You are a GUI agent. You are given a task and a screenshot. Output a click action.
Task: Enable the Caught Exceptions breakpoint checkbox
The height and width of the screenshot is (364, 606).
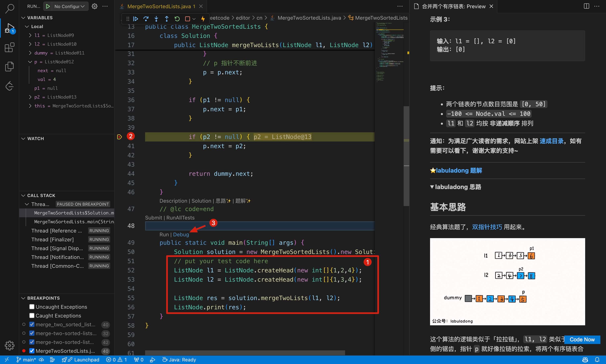click(x=32, y=315)
